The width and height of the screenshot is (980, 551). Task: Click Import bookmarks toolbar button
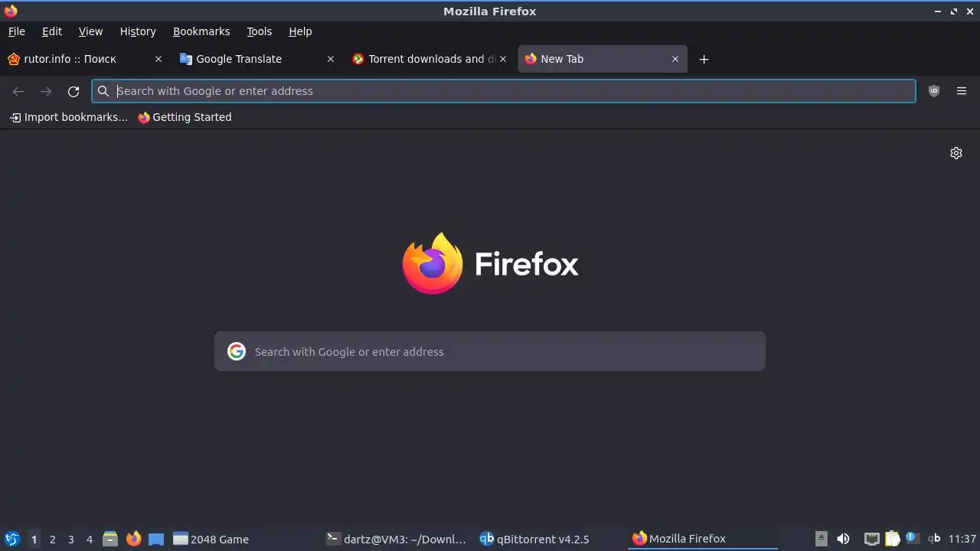[69, 117]
